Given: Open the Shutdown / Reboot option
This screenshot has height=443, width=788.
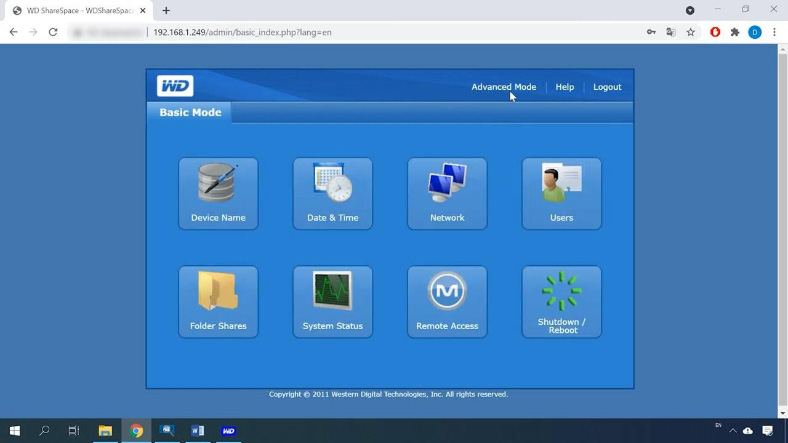Looking at the screenshot, I should tap(561, 302).
